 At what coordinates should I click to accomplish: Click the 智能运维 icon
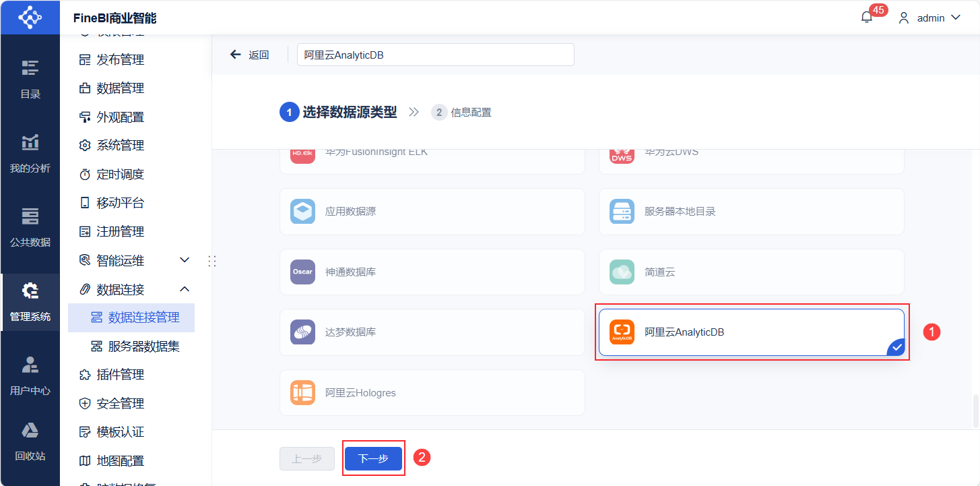coord(85,260)
